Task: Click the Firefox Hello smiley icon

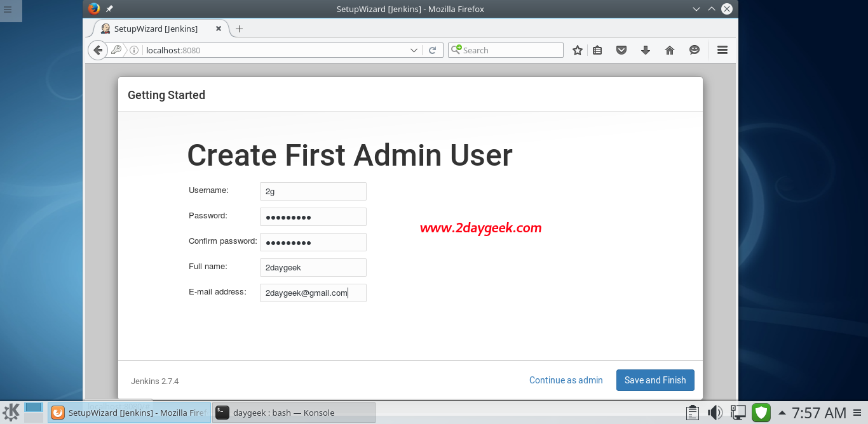Action: coord(695,50)
